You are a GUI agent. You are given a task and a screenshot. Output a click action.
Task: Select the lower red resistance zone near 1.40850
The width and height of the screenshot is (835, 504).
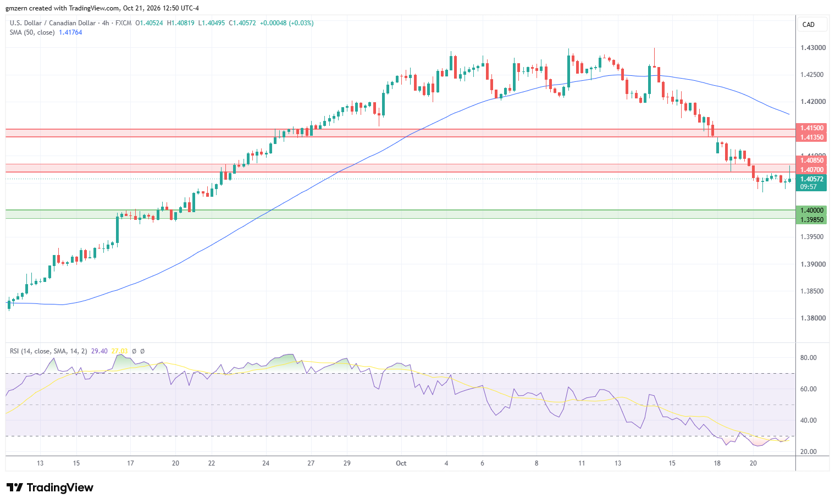click(400, 168)
